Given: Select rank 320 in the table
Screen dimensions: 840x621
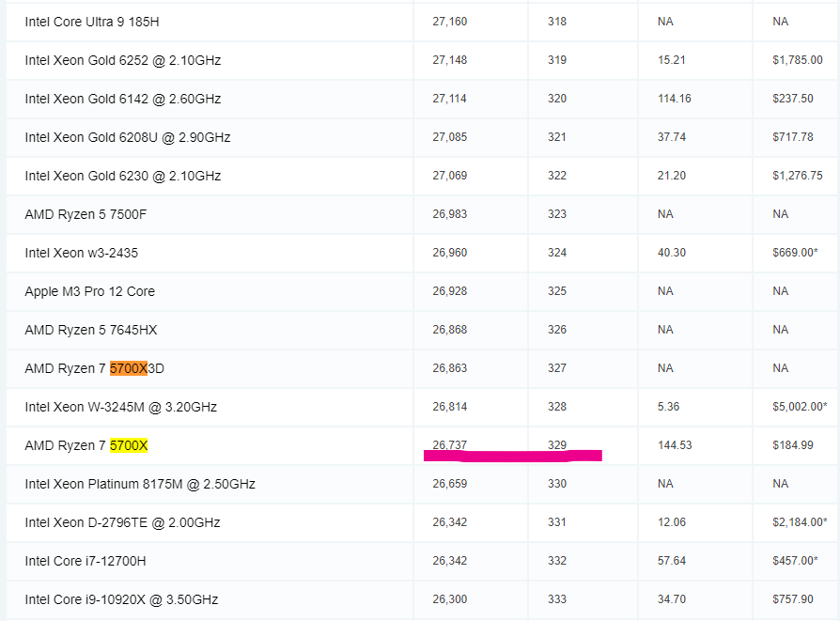Looking at the screenshot, I should [556, 99].
